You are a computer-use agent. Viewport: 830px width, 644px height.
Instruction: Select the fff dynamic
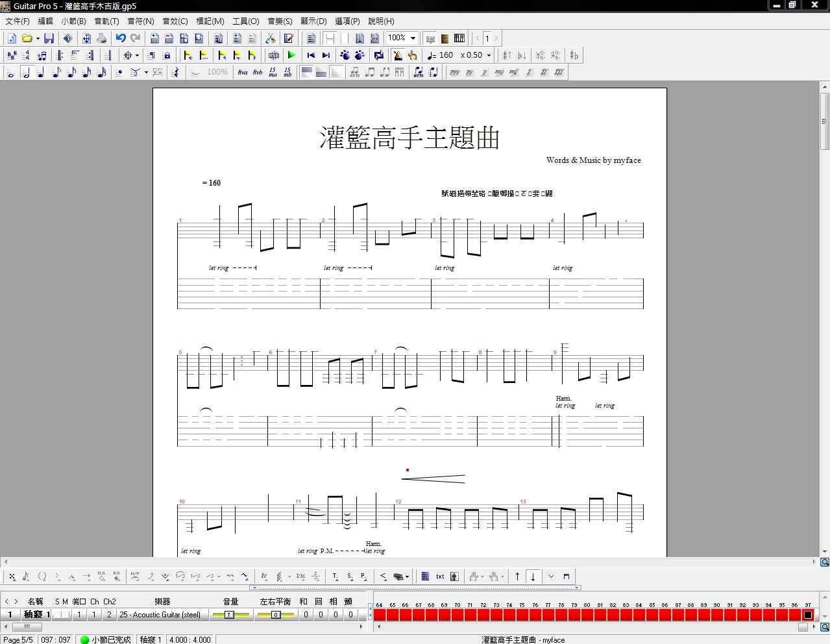[x=559, y=72]
